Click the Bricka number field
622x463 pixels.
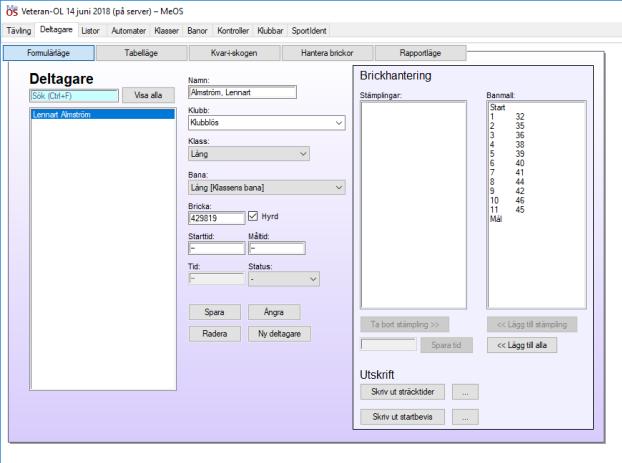(x=217, y=218)
